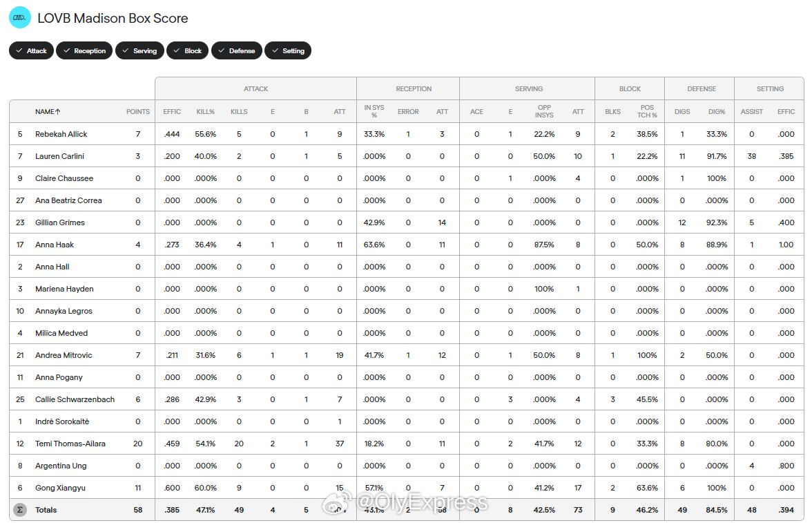Select player Anna Haak

(x=55, y=245)
